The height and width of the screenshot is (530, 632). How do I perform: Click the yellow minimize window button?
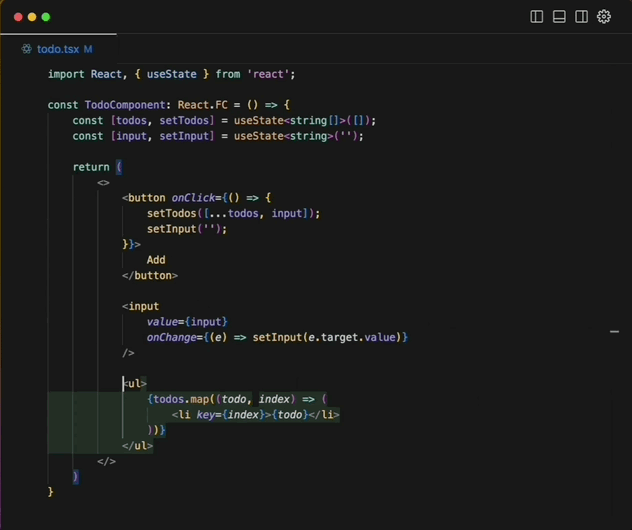click(x=32, y=17)
